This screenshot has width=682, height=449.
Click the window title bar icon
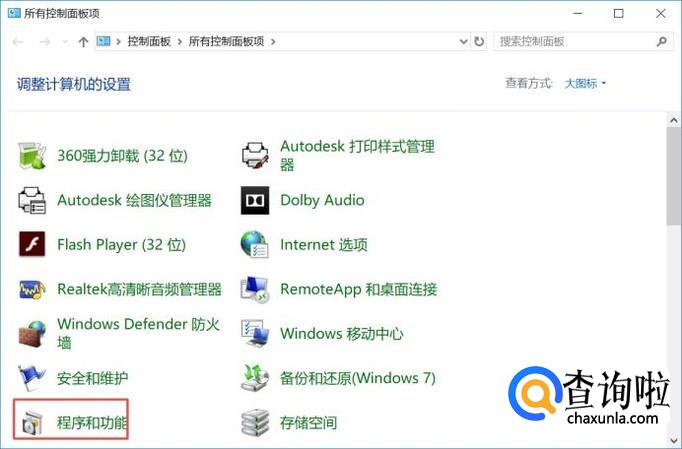14,13
